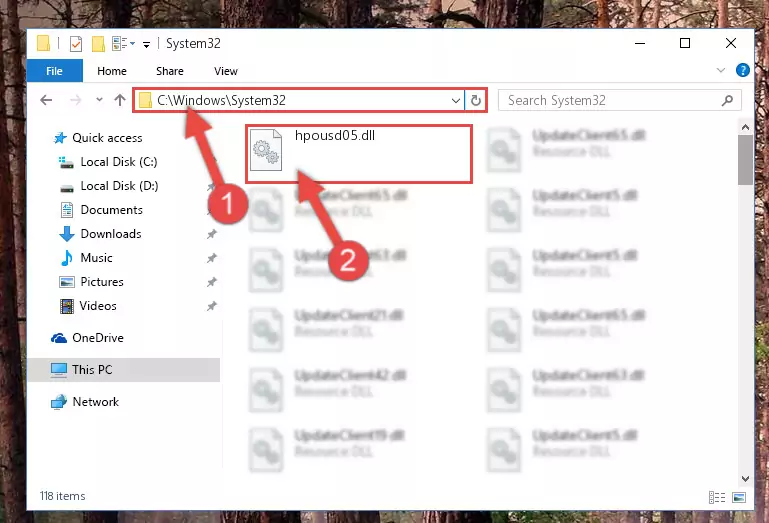Screen dimensions: 769x523
Task: Go back with the back arrow
Action: [x=46, y=100]
